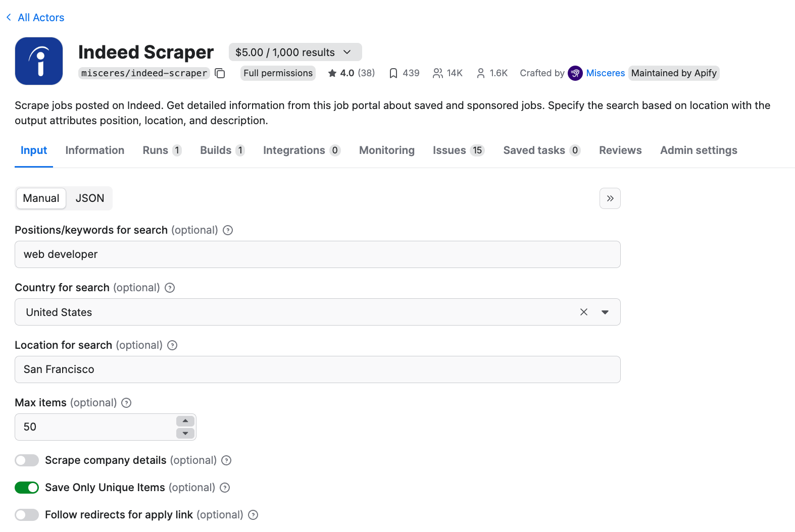Show help tooltip for Max items
This screenshot has height=532, width=795.
(x=126, y=403)
